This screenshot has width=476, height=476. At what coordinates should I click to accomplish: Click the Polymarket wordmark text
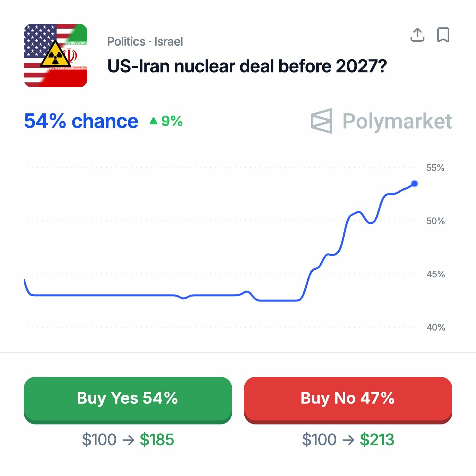click(x=397, y=121)
